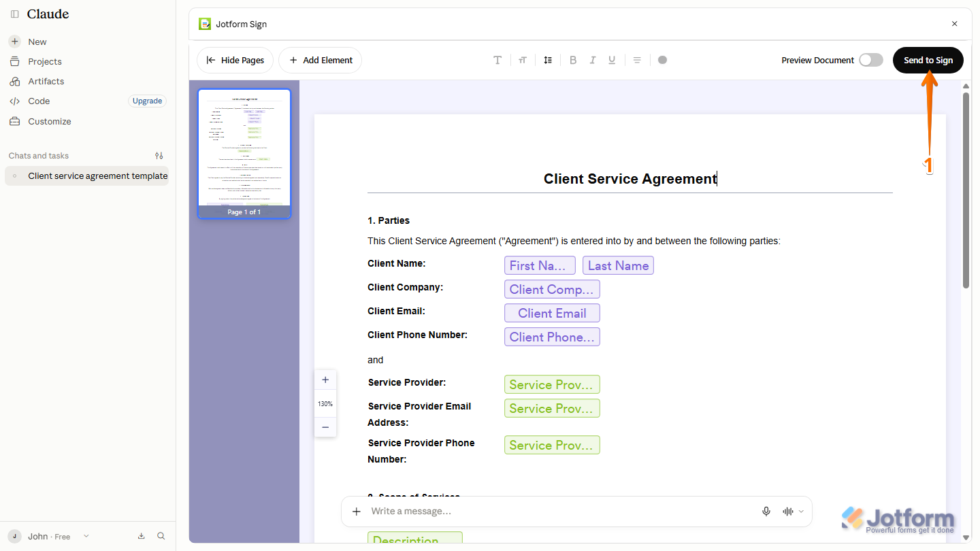Click the Hide Pages button
980x551 pixels.
pyautogui.click(x=235, y=60)
